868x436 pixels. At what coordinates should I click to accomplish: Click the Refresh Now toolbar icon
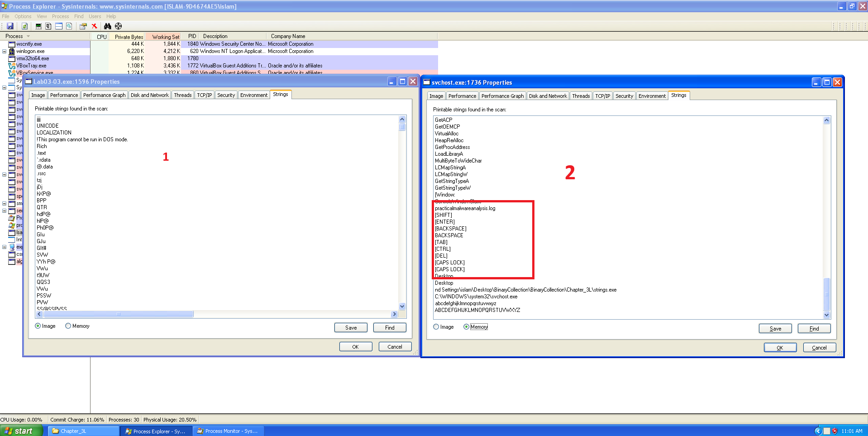click(25, 26)
